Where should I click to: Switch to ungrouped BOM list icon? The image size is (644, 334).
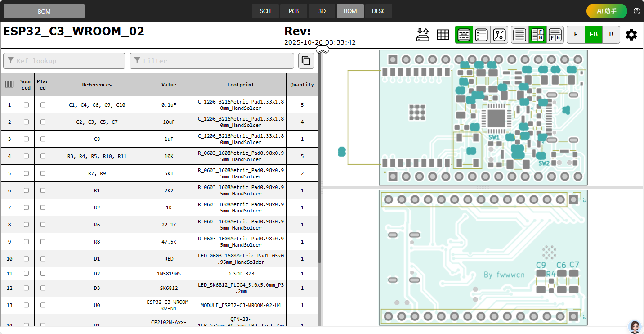481,35
